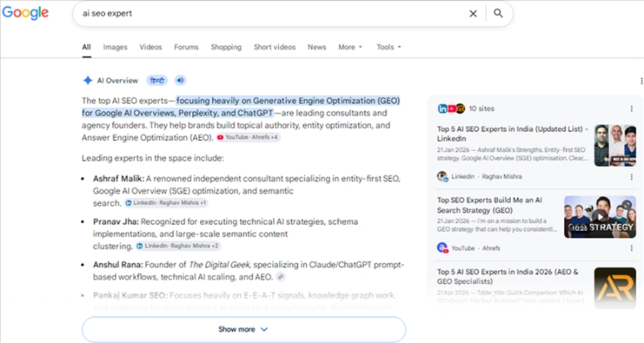This screenshot has width=644, height=343.
Task: Open three-dot menu for LinkedIn Raghav Mishra result
Action: tap(631, 177)
